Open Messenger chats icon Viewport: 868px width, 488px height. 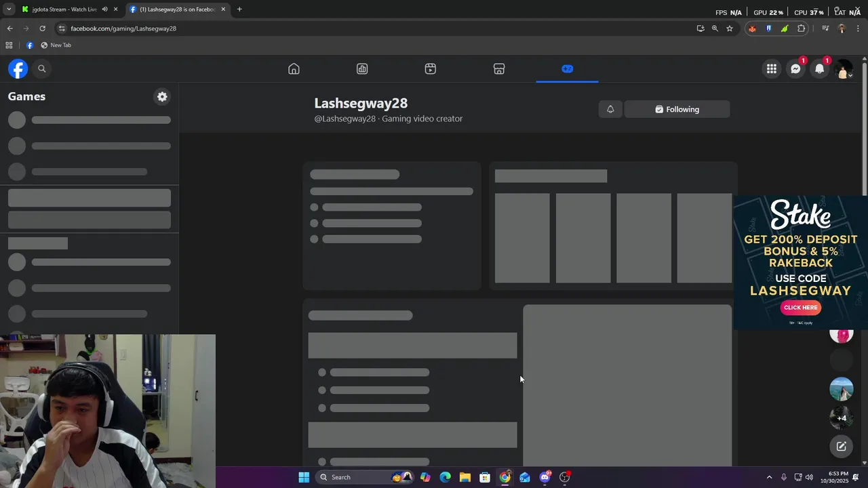tap(795, 68)
